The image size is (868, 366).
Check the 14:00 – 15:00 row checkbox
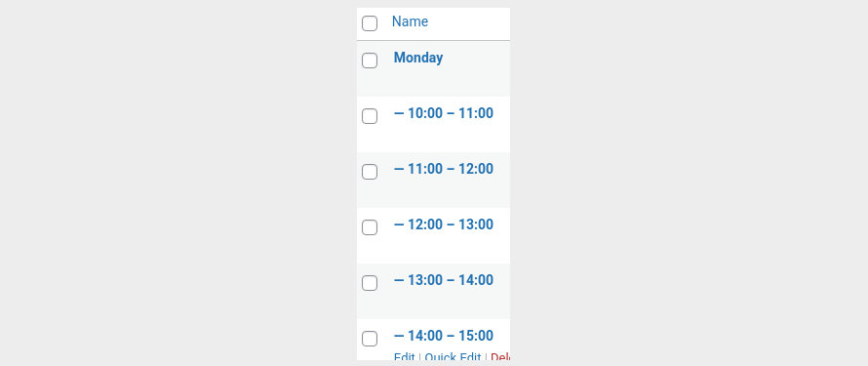point(370,339)
